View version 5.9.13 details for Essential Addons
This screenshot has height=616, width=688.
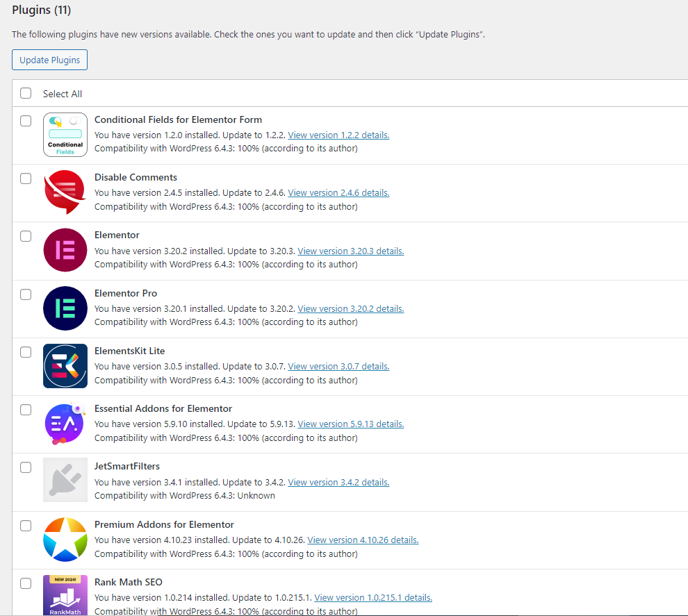[x=350, y=424]
